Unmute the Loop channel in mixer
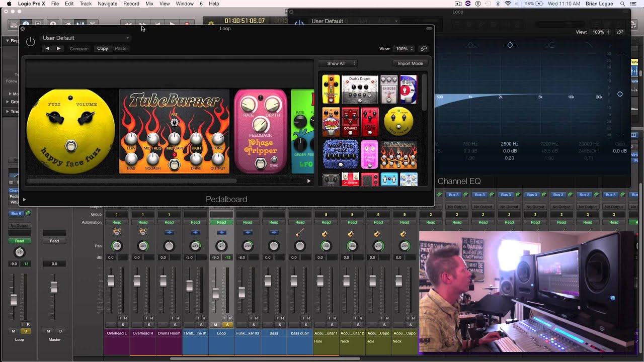 215,325
